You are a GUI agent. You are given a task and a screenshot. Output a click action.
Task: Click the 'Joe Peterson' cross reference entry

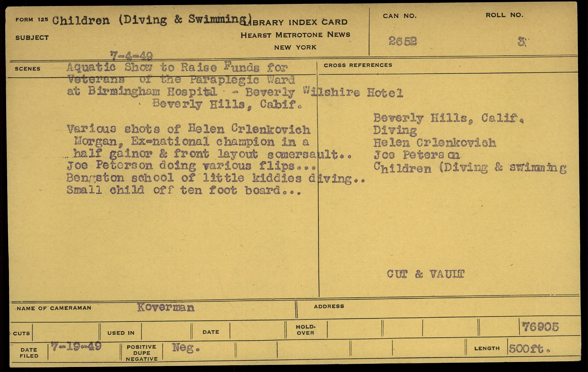pos(416,155)
